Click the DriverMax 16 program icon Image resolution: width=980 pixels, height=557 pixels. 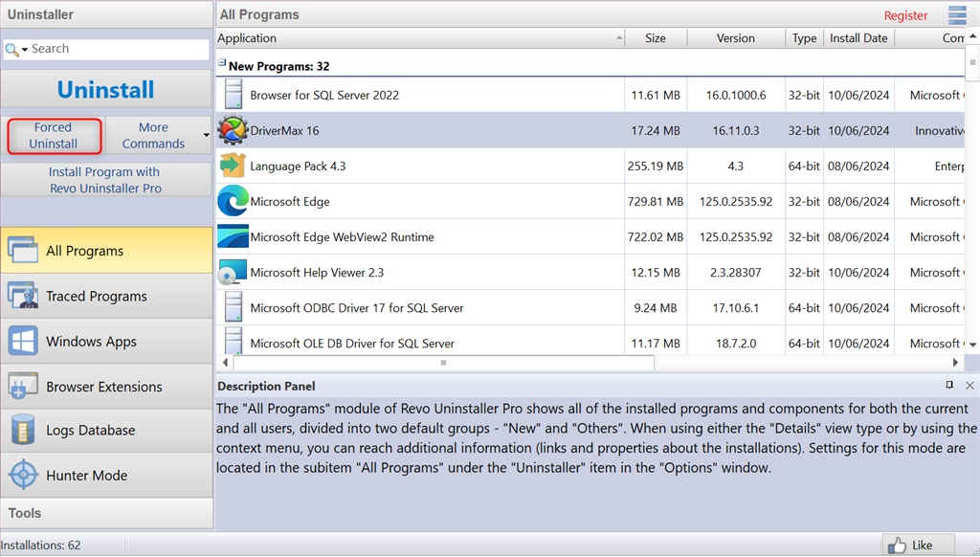tap(233, 130)
